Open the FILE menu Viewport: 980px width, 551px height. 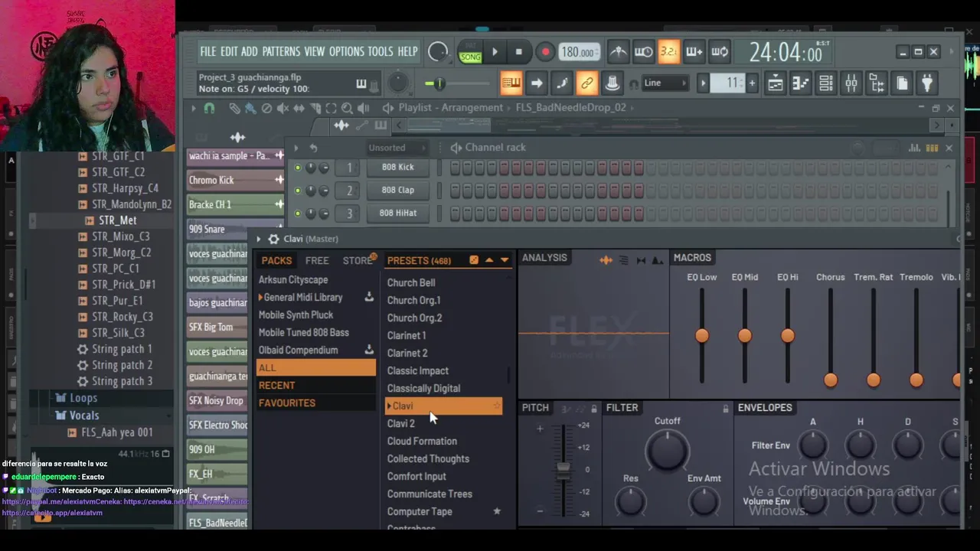coord(208,51)
